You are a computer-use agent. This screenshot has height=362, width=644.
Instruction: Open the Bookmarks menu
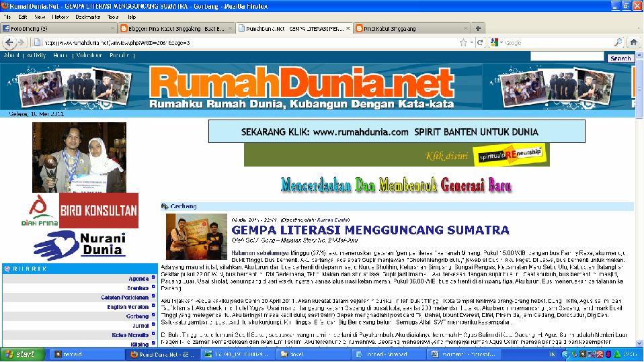(x=87, y=17)
